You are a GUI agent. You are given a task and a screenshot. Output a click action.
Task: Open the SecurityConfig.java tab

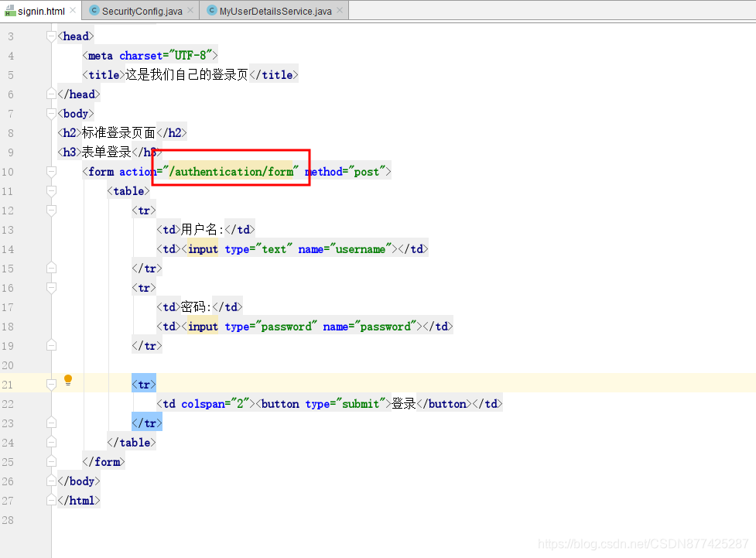(x=142, y=11)
